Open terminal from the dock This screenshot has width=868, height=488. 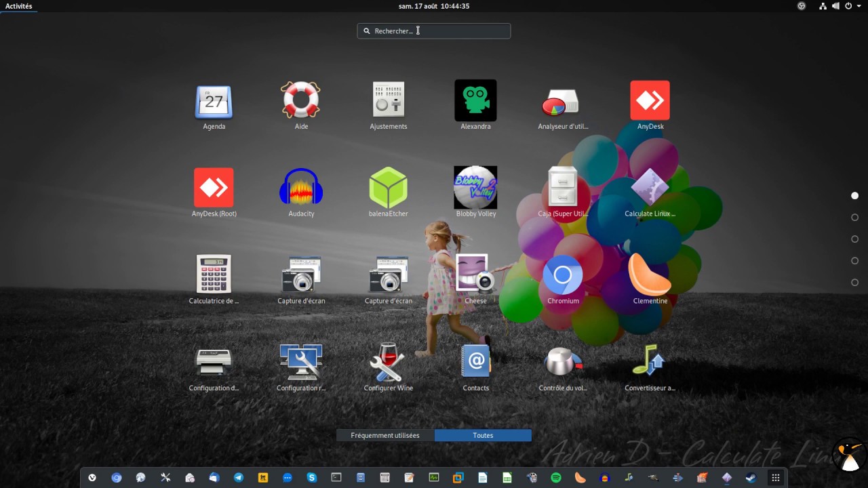pyautogui.click(x=336, y=478)
